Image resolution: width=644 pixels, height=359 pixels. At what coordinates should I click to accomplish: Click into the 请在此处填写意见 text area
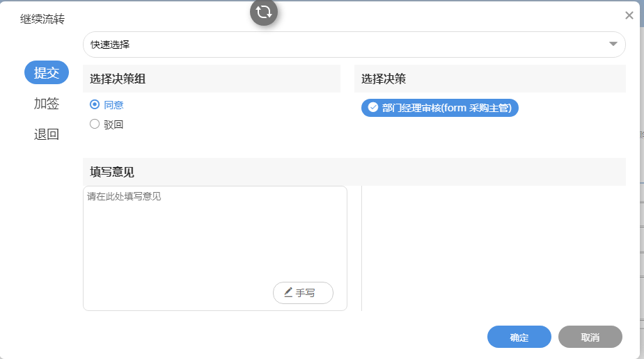(215, 248)
